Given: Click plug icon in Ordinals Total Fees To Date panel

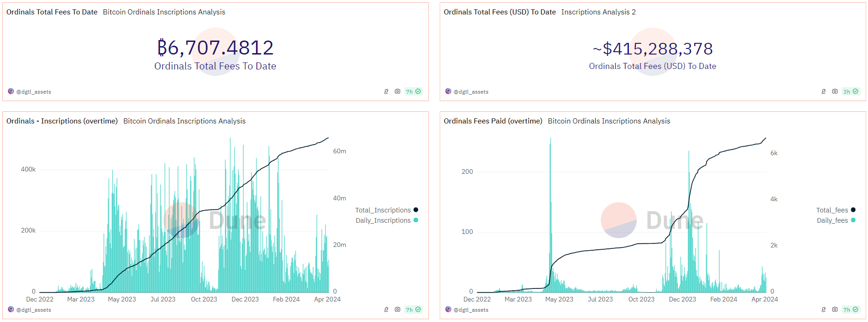Looking at the screenshot, I should pyautogui.click(x=386, y=91).
